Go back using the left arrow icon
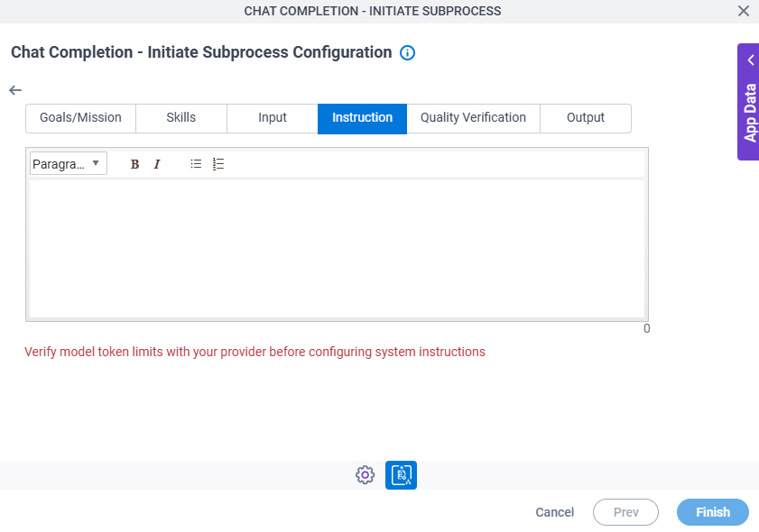 [15, 90]
